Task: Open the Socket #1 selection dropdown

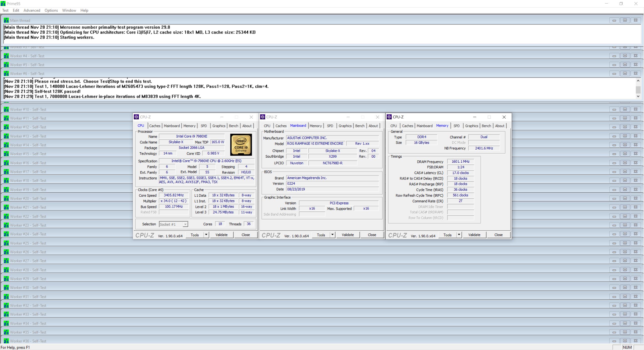Action: 185,224
